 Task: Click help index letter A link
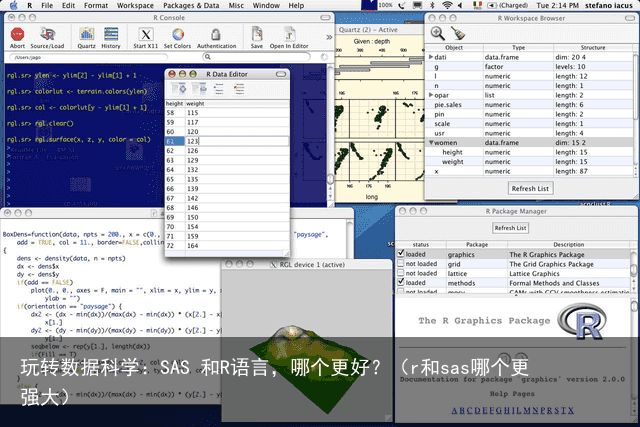coord(455,411)
